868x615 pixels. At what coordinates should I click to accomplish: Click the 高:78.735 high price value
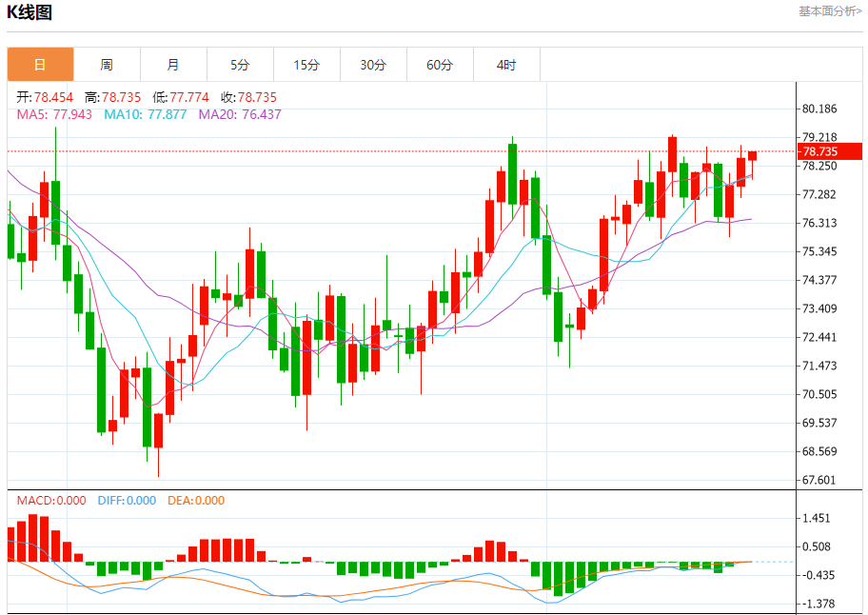tap(112, 97)
